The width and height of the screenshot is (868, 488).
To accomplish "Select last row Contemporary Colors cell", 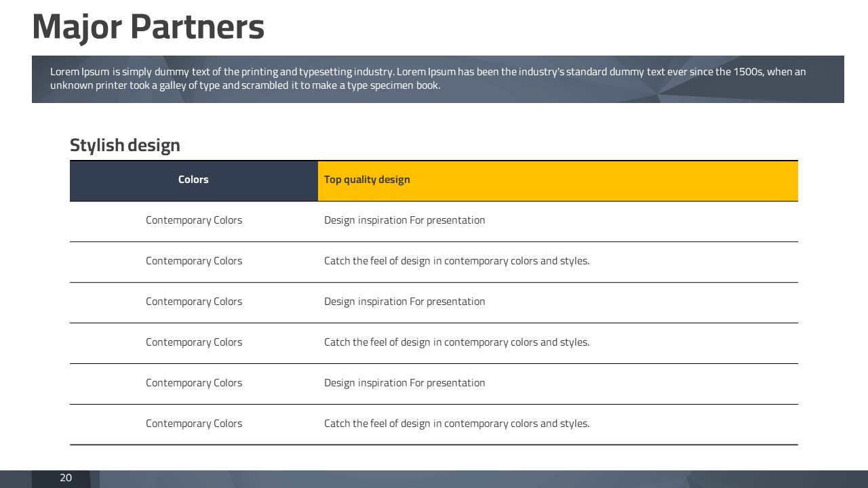I will [194, 425].
